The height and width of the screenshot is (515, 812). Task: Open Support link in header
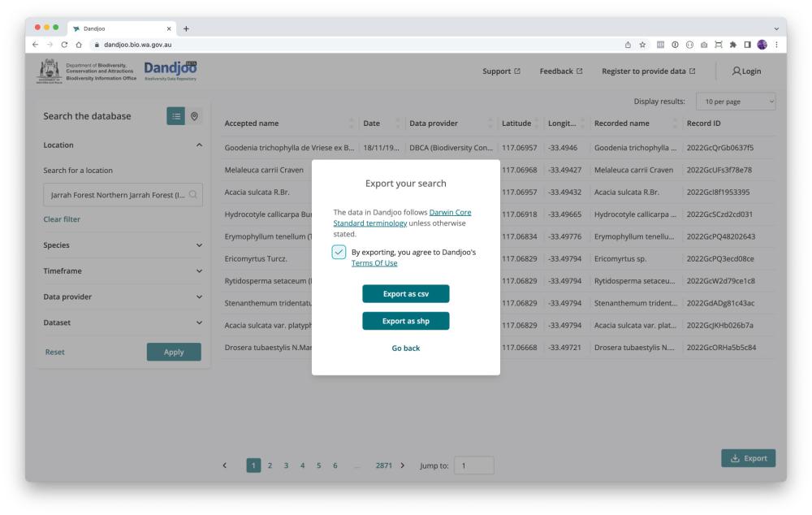point(501,71)
